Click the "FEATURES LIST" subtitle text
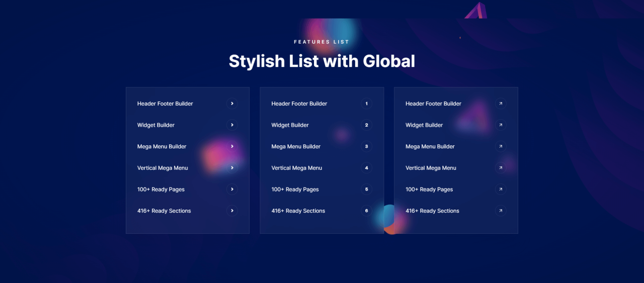This screenshot has height=283, width=644. (x=321, y=42)
